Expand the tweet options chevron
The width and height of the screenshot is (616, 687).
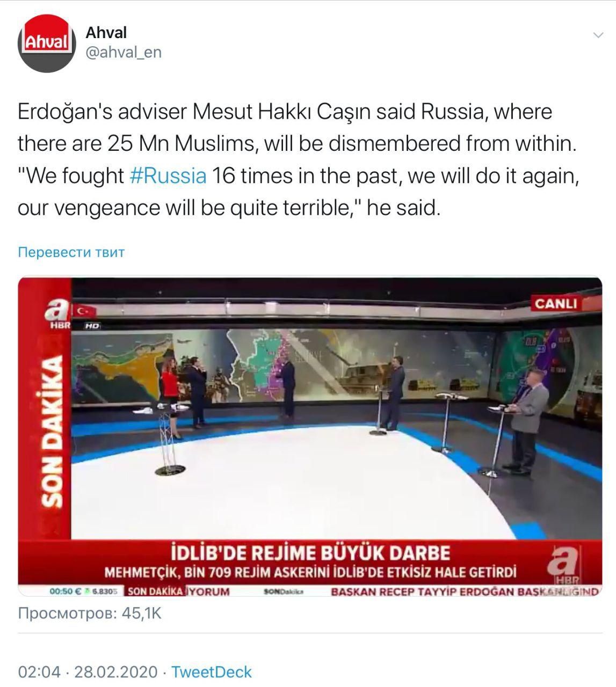tap(597, 36)
